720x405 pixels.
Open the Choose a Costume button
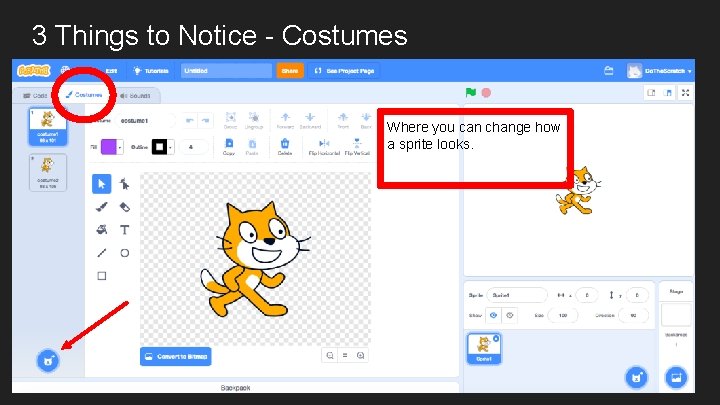point(48,360)
